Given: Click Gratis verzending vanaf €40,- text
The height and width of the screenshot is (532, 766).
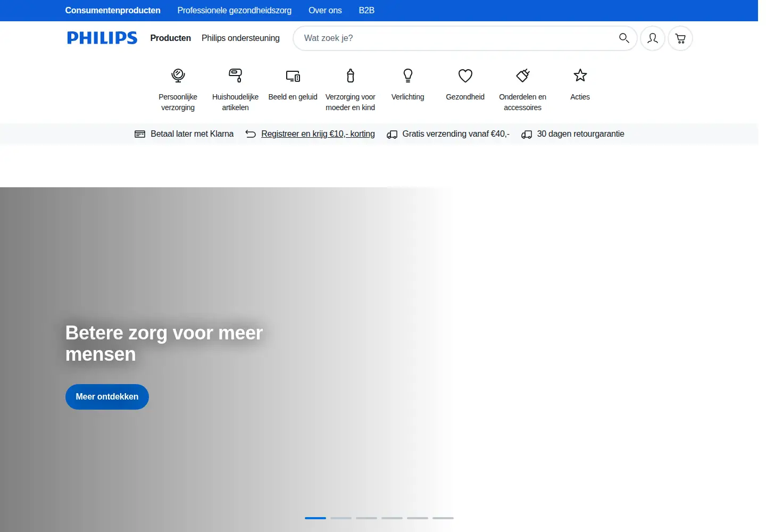Looking at the screenshot, I should tap(456, 134).
